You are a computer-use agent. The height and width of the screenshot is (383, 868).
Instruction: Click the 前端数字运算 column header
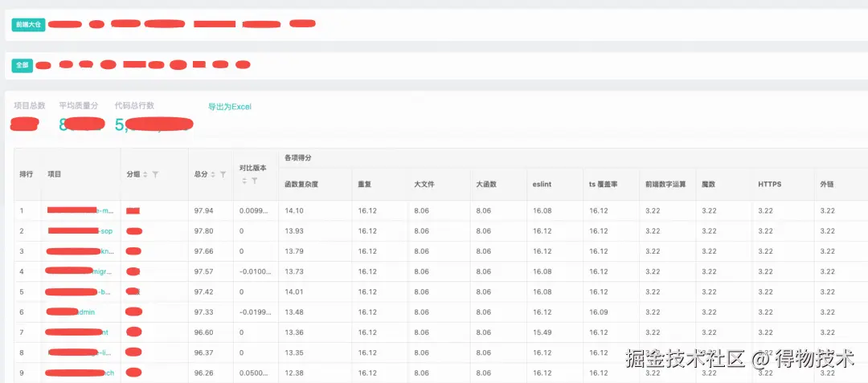coord(666,185)
